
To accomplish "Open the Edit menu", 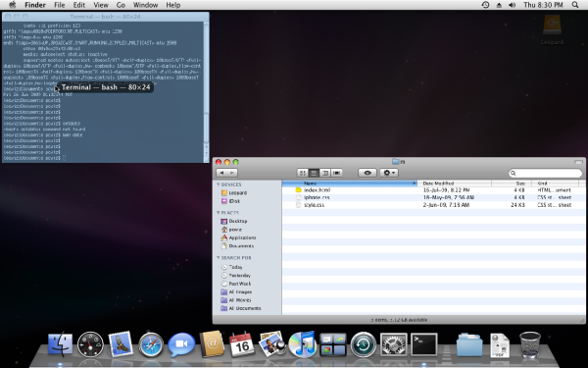I will pyautogui.click(x=78, y=5).
